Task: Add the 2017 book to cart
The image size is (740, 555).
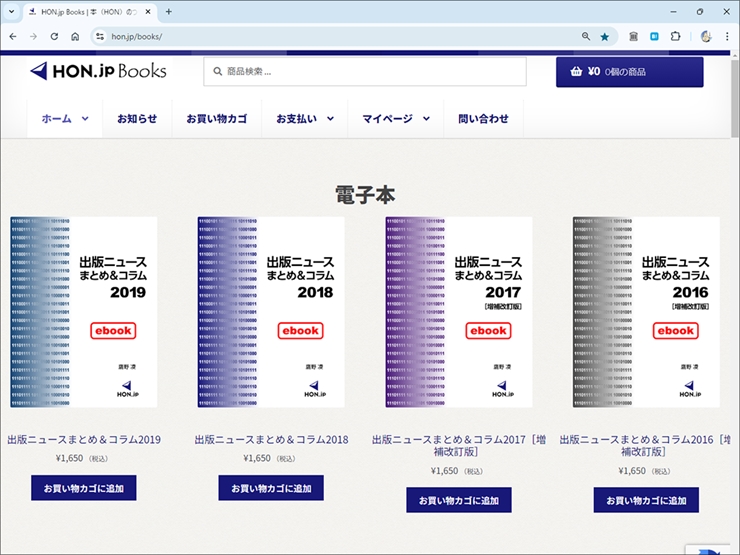Action: tap(459, 500)
